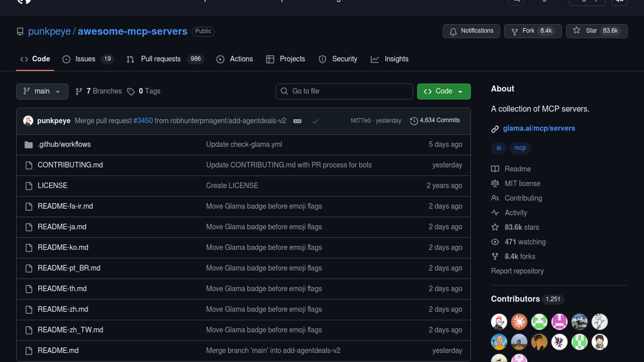
Task: Click the Fork icon button
Action: click(x=515, y=32)
